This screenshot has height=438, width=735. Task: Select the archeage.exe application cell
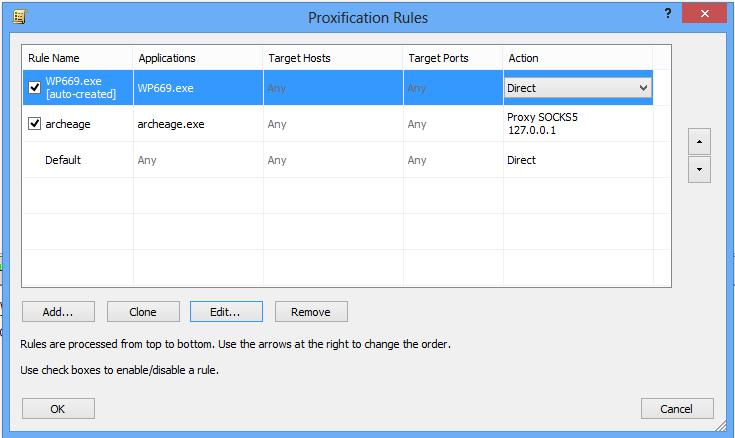[171, 124]
